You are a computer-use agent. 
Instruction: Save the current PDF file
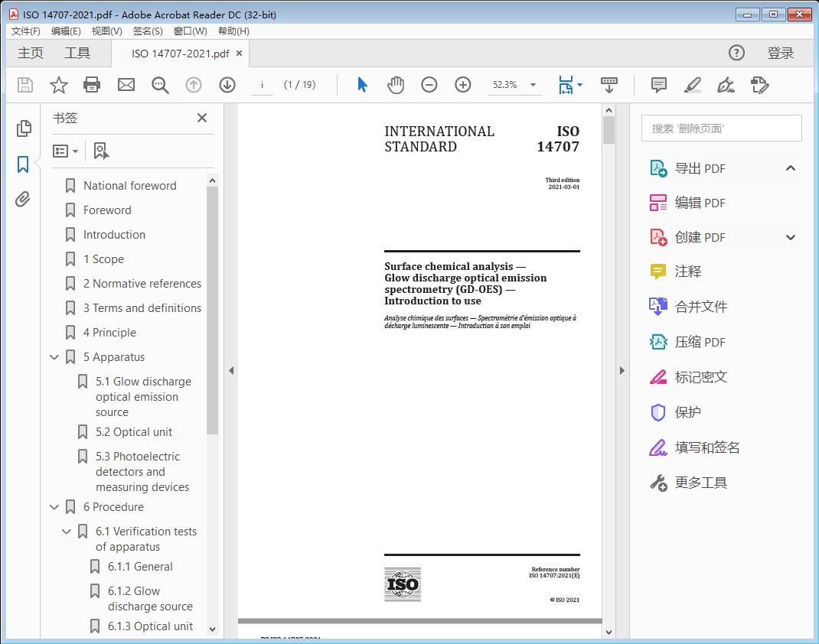point(24,85)
